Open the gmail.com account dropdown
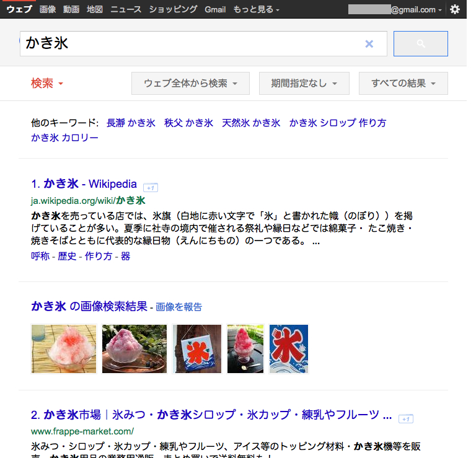This screenshot has width=476, height=458. pyautogui.click(x=395, y=9)
